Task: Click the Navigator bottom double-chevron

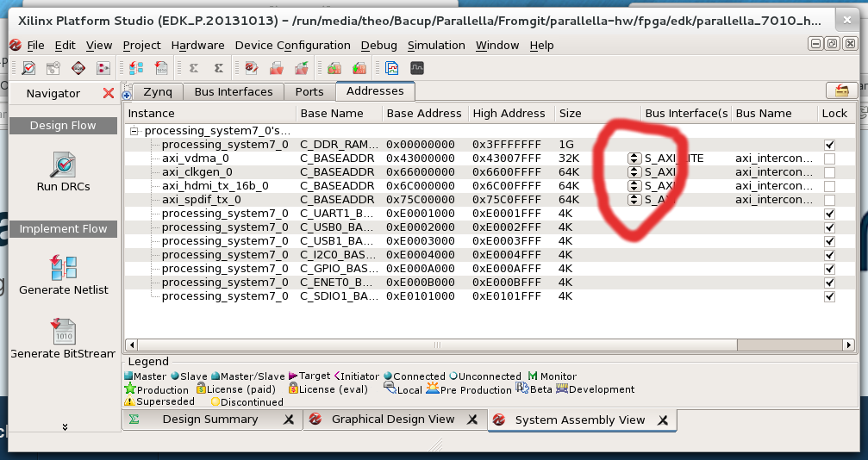Action: 65,426
